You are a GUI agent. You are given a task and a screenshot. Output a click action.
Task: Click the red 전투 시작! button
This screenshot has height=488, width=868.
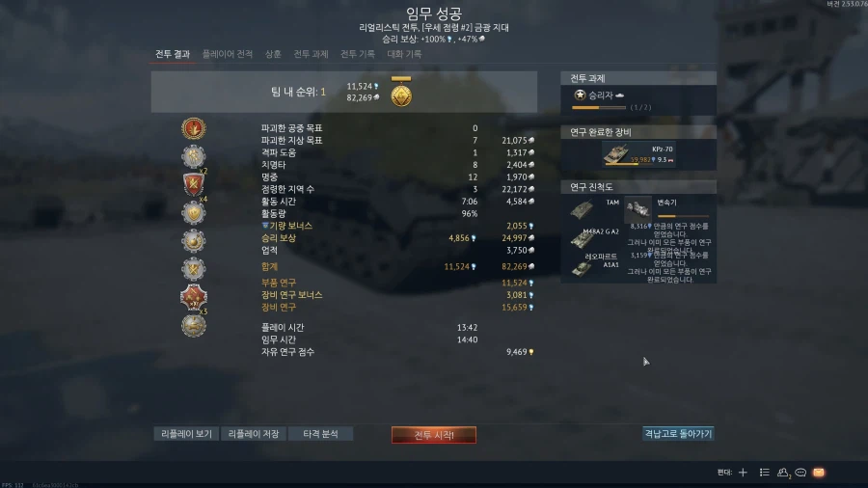[x=434, y=435]
